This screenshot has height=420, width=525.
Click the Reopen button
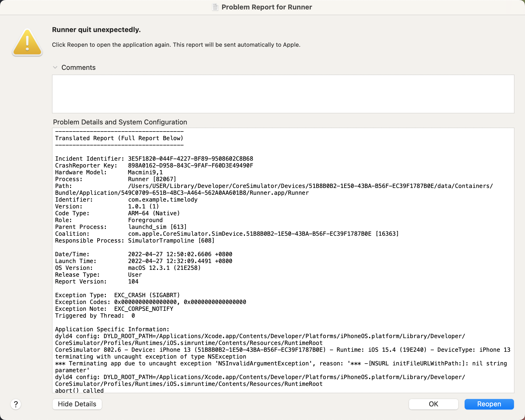click(489, 404)
